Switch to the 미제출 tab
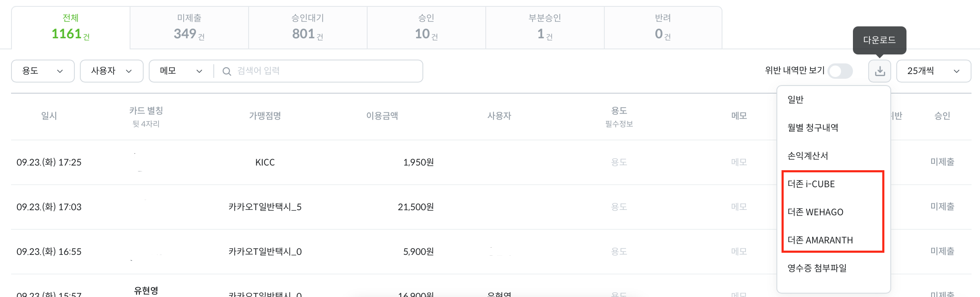Screen dimensions: 980x297 189,28
